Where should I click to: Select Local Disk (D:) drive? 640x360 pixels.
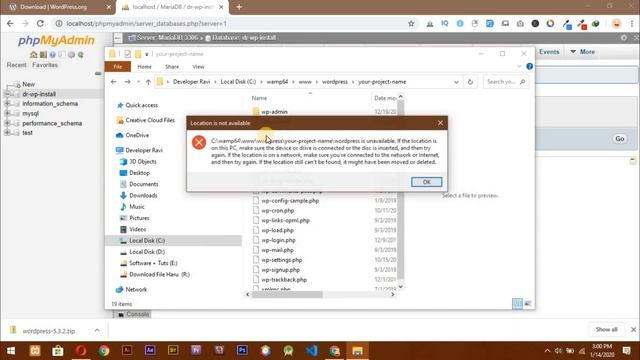pos(147,252)
